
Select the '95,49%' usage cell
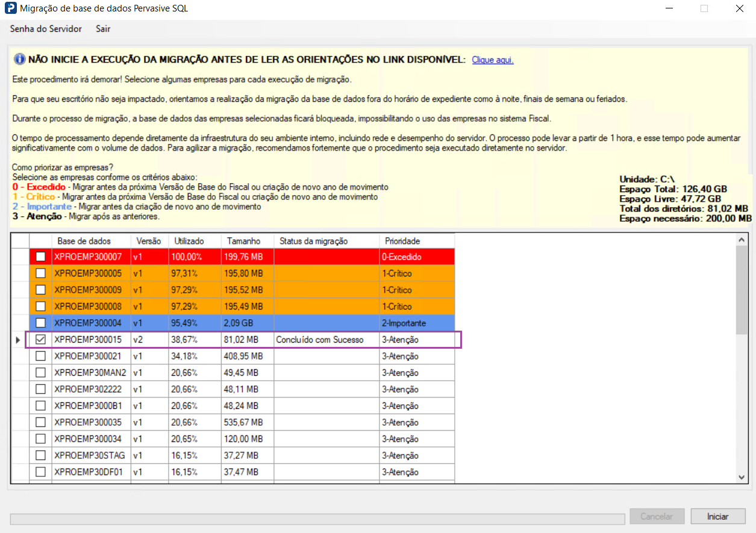(x=195, y=323)
